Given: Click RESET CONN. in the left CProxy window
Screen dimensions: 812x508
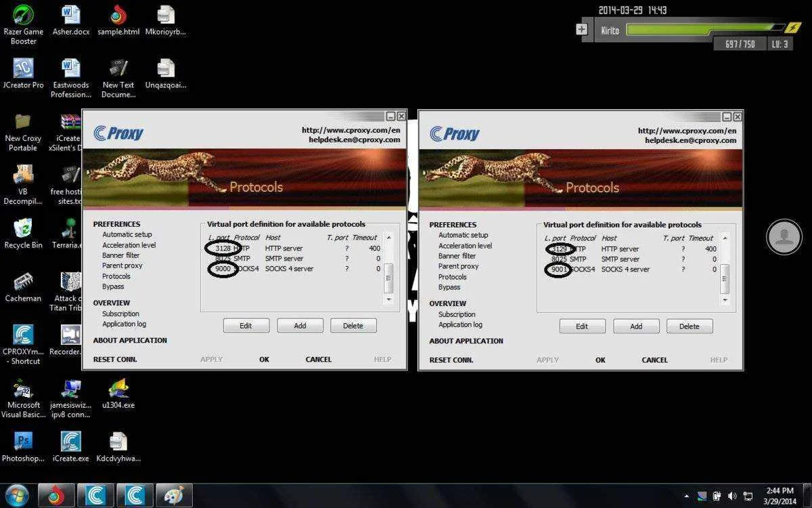Looking at the screenshot, I should pyautogui.click(x=115, y=360).
